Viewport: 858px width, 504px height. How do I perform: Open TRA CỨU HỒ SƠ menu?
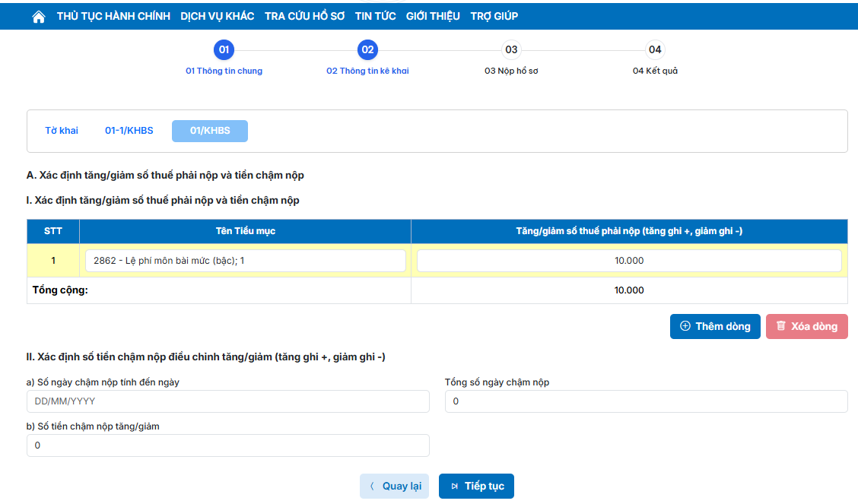[304, 16]
